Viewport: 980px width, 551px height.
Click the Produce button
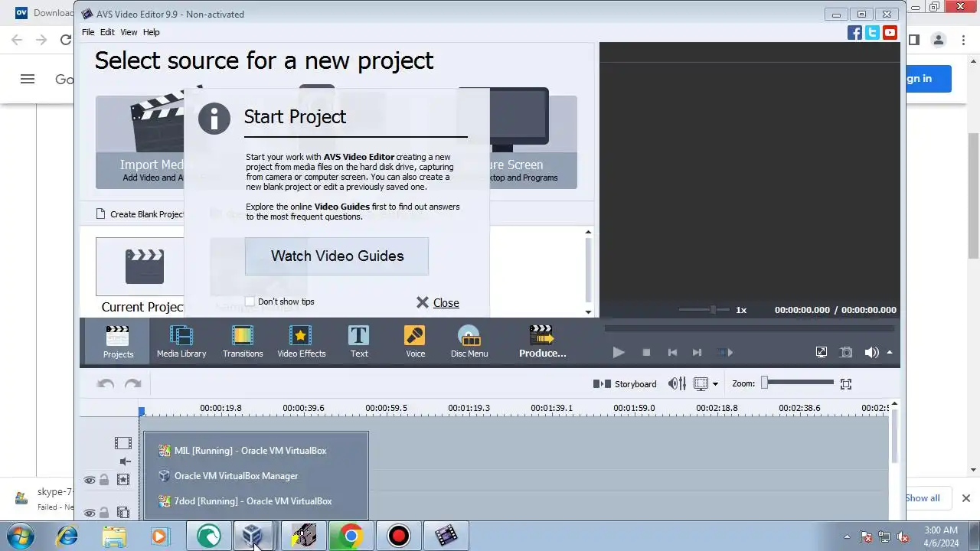(543, 341)
